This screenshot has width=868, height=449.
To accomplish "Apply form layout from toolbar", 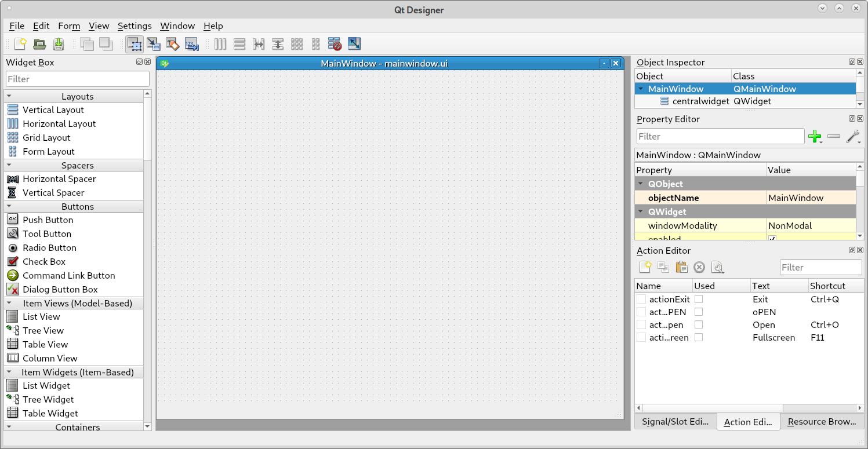I will tap(316, 44).
